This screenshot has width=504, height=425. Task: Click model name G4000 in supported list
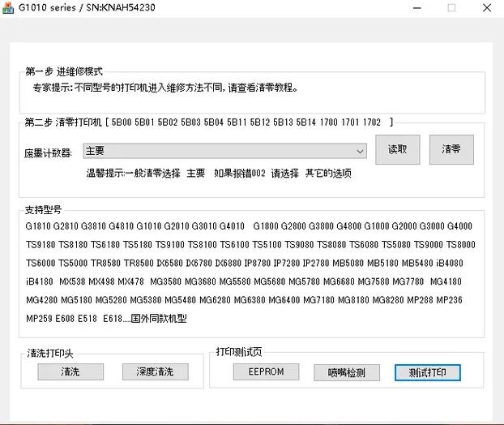459,226
